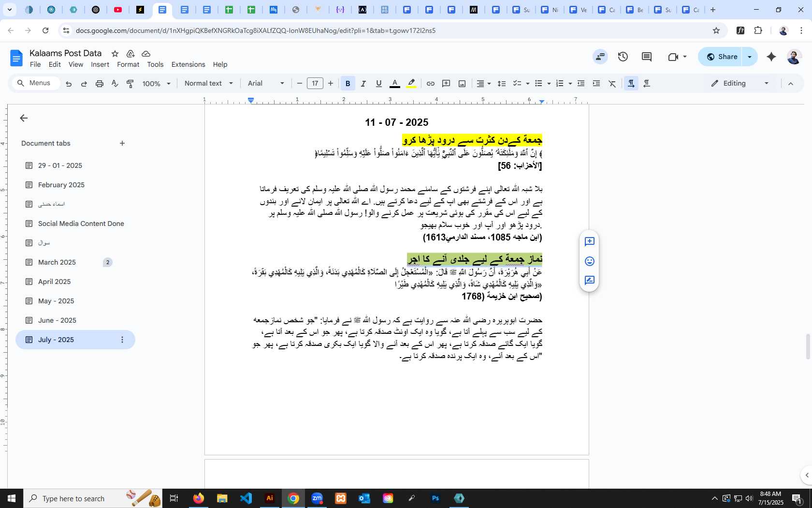Click the Insert image icon

point(462,84)
